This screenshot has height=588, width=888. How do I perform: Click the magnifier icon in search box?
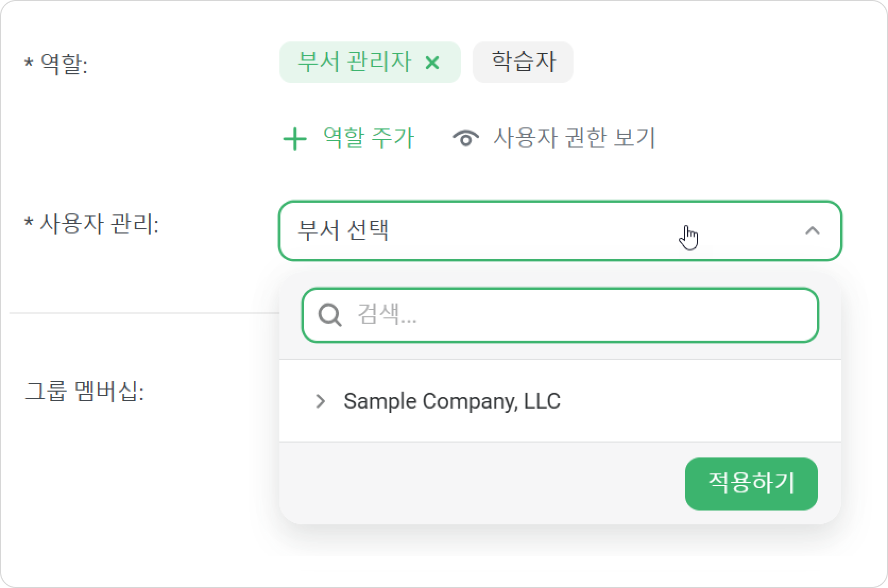(x=330, y=315)
